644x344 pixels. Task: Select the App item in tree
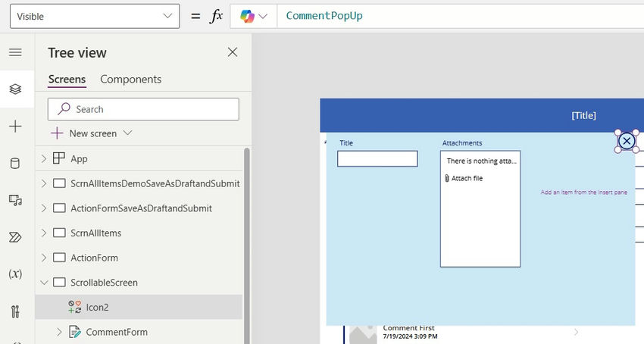79,159
